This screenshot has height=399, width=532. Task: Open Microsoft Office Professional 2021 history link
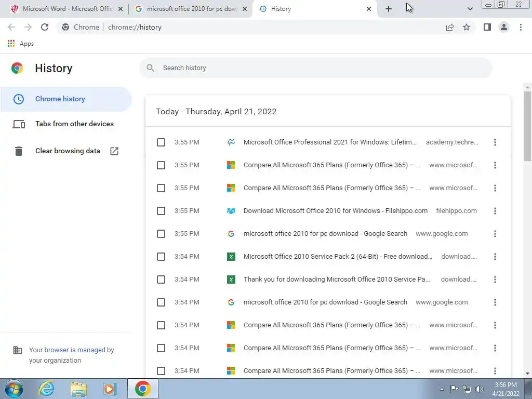330,142
